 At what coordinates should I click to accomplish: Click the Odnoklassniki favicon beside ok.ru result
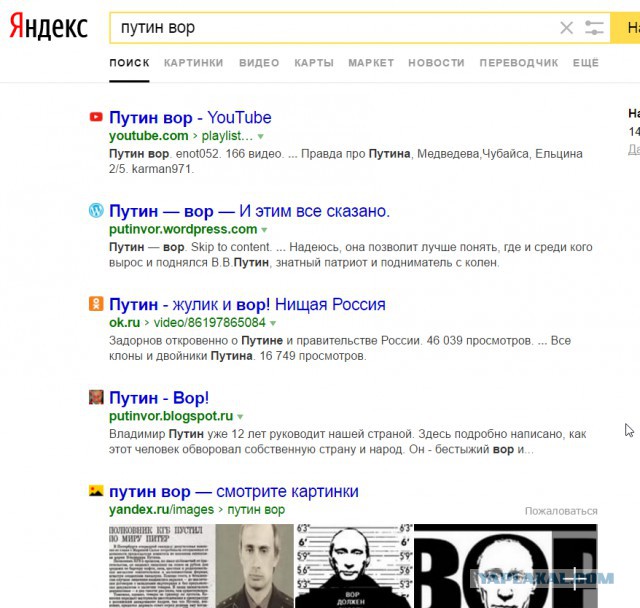pyautogui.click(x=96, y=304)
